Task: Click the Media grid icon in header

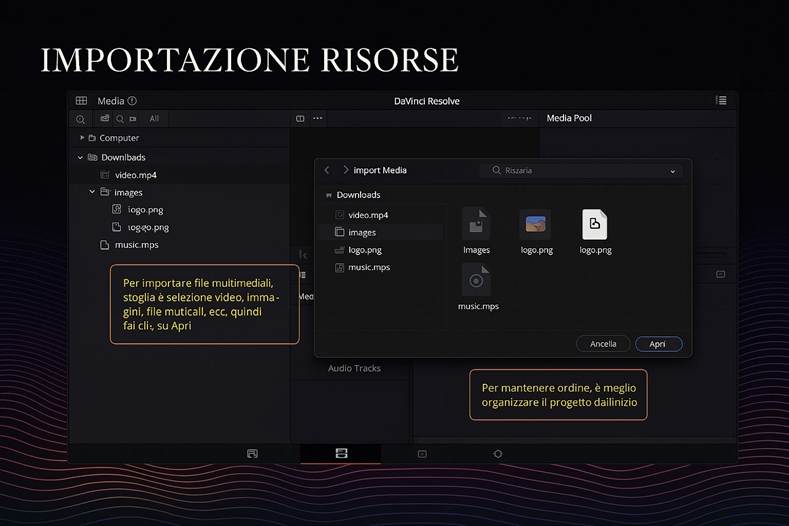Action: tap(82, 101)
